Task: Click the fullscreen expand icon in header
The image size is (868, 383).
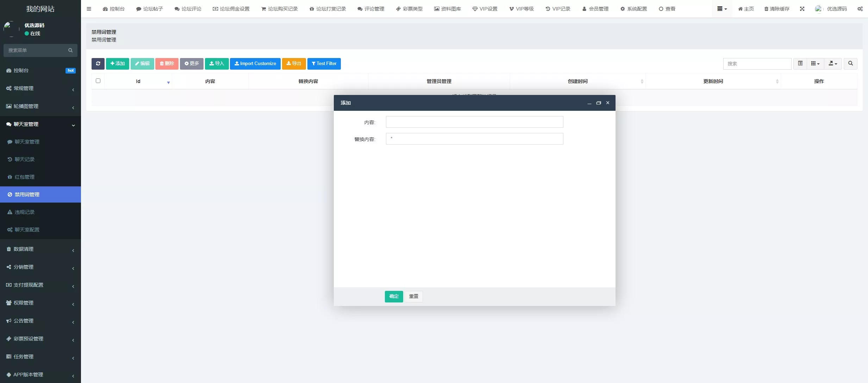Action: click(802, 9)
